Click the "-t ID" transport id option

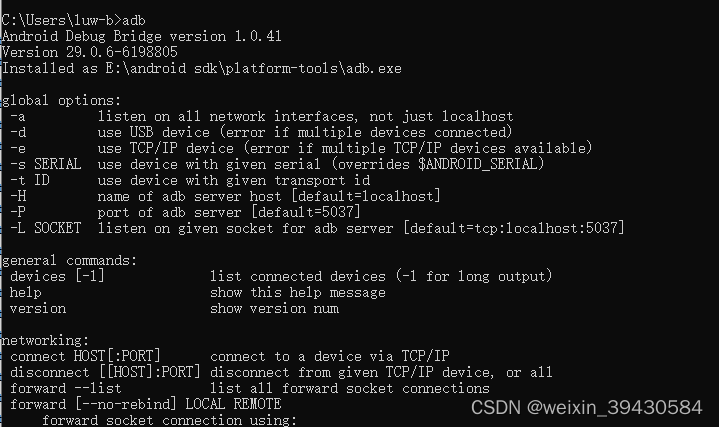point(30,180)
